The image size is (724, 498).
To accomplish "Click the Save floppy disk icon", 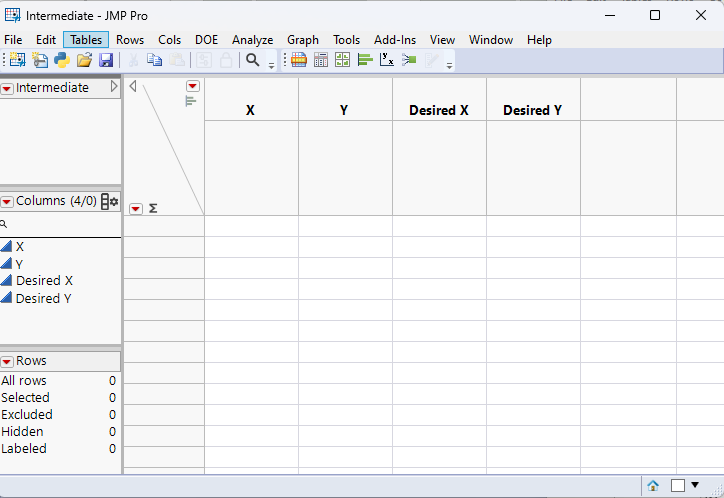I will pyautogui.click(x=106, y=60).
